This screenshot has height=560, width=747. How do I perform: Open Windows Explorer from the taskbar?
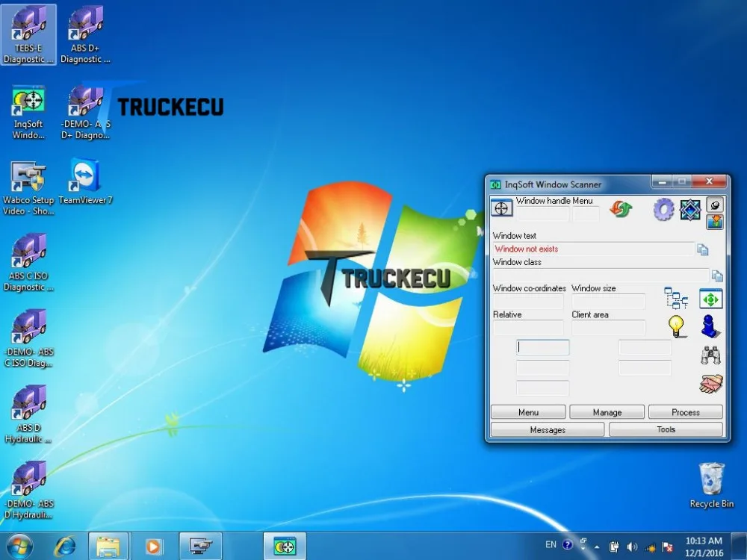108,547
